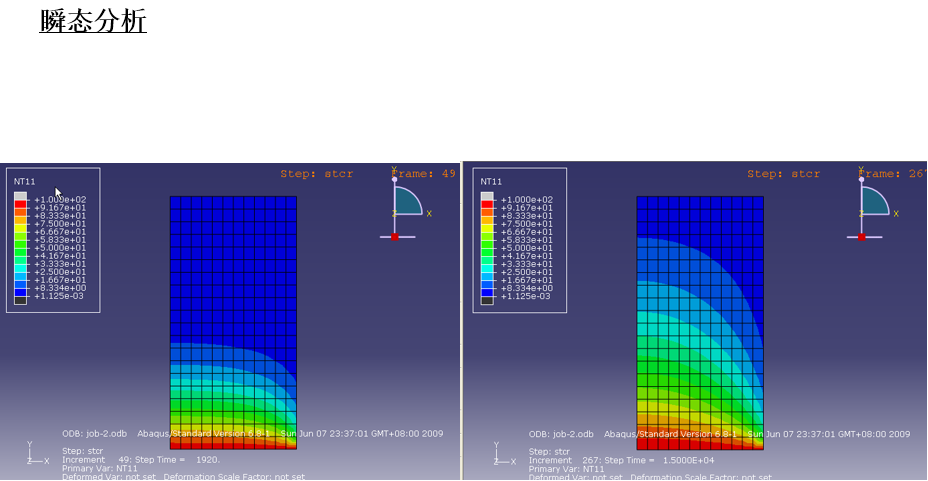Viewport: 928px width, 481px height.
Task: Click the NT11 legend title in right viewport
Action: (x=492, y=182)
